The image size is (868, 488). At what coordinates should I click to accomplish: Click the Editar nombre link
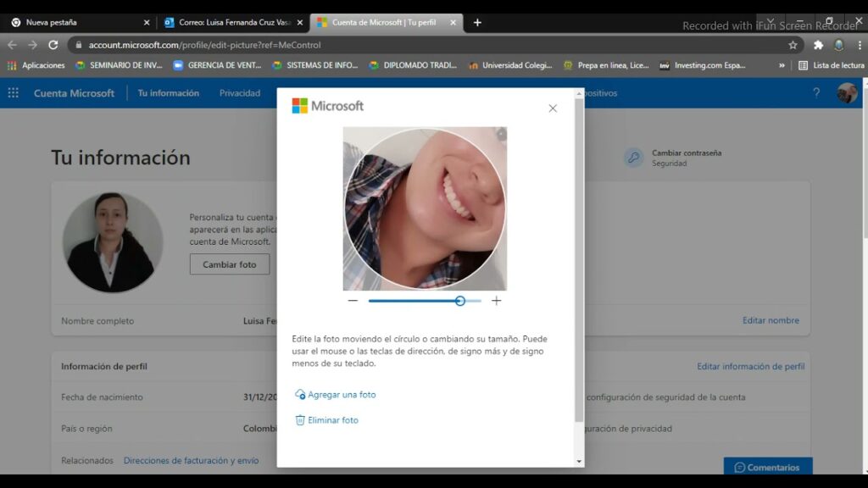coord(771,320)
